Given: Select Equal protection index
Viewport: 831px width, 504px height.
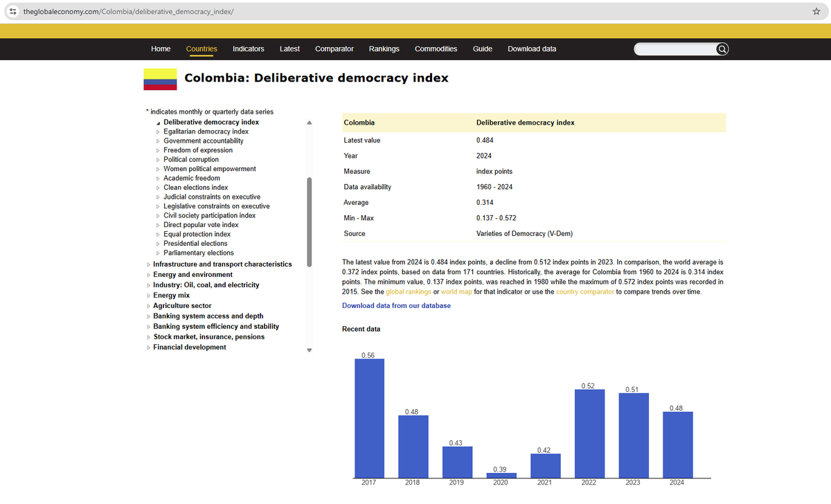Looking at the screenshot, I should coord(197,234).
